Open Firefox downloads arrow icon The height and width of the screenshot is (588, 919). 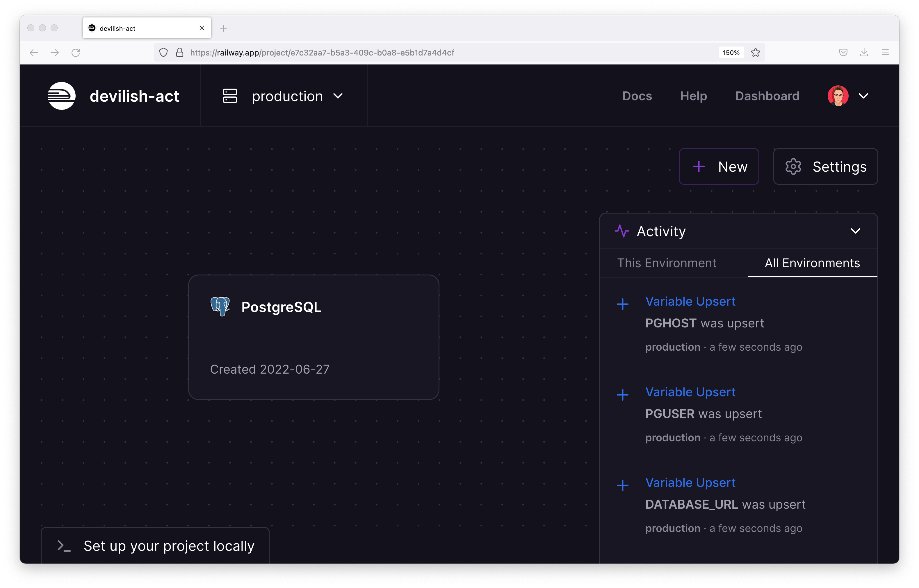pos(864,53)
